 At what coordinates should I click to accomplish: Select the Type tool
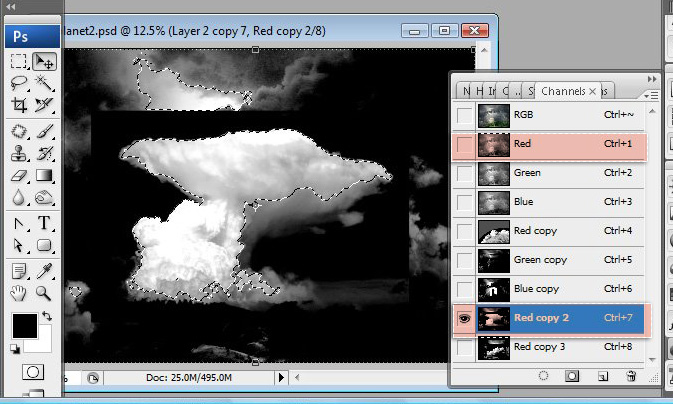(x=44, y=223)
